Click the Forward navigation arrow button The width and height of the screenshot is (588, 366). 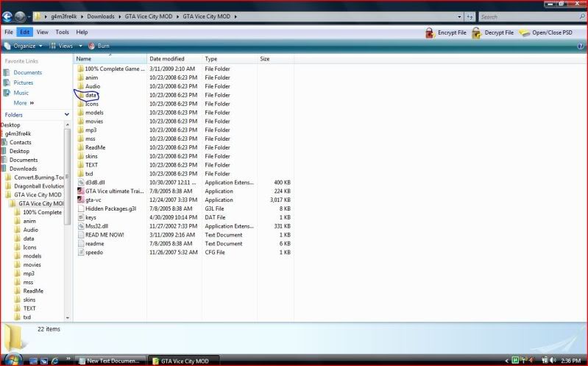tap(20, 16)
